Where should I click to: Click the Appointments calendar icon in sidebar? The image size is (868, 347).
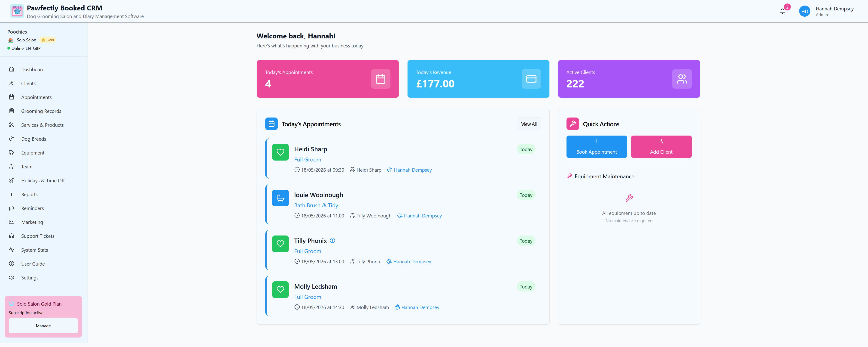click(12, 97)
